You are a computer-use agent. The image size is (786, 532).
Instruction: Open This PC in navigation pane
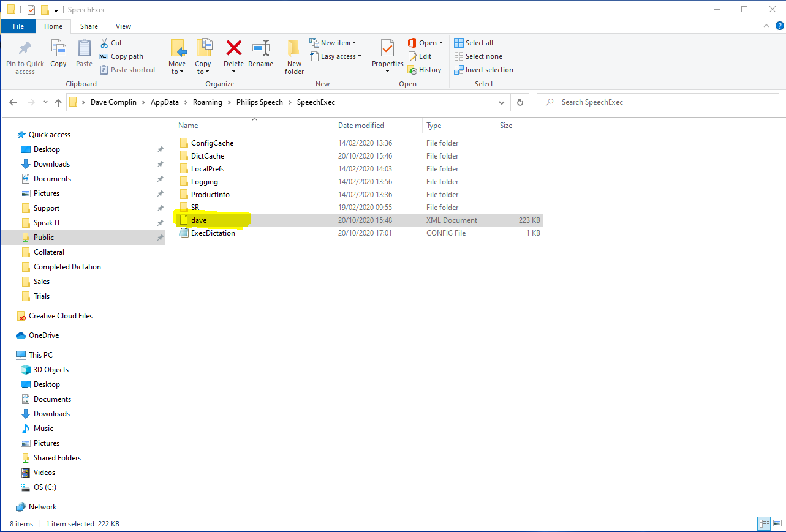(x=40, y=355)
